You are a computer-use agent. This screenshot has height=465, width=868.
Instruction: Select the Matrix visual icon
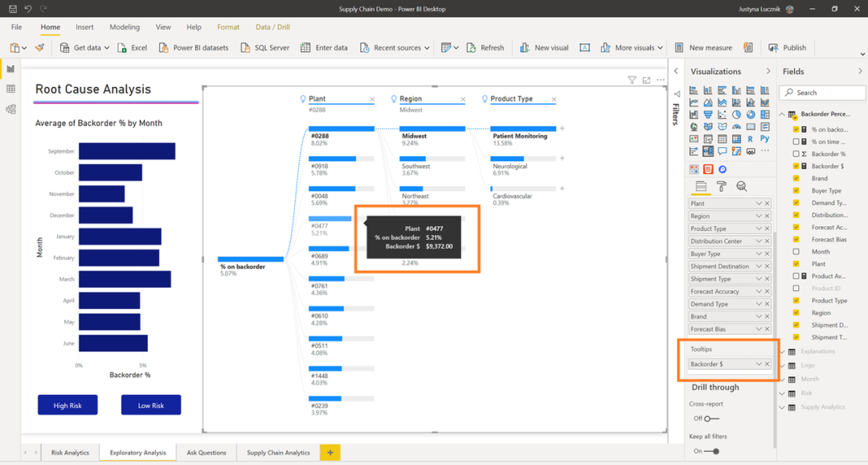tap(736, 139)
